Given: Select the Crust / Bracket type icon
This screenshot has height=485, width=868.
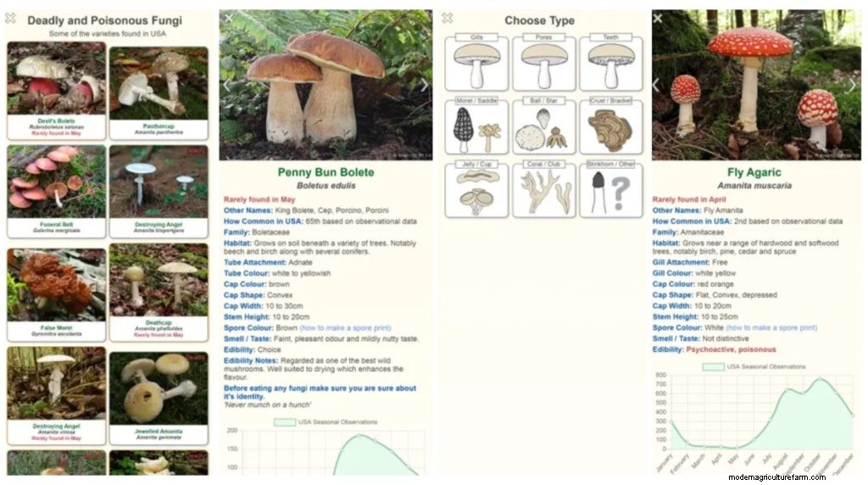Looking at the screenshot, I should pos(611,128).
